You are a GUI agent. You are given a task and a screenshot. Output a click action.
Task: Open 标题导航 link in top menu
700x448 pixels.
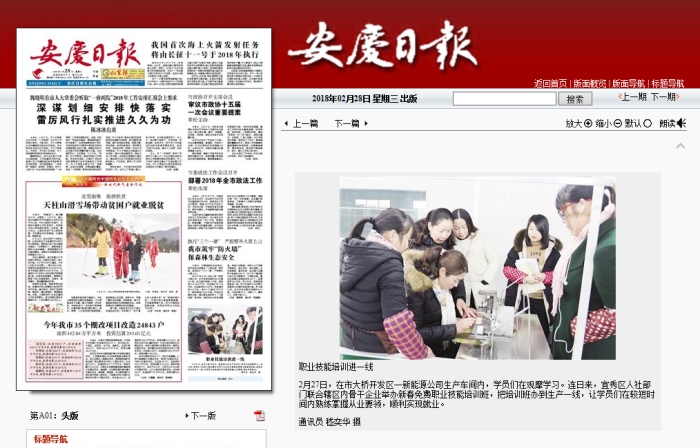click(x=667, y=84)
